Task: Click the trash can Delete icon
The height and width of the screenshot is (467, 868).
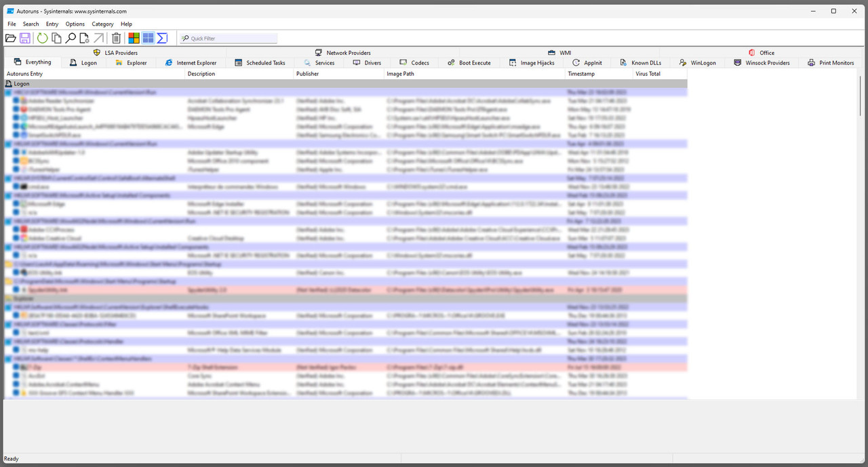Action: (117, 38)
